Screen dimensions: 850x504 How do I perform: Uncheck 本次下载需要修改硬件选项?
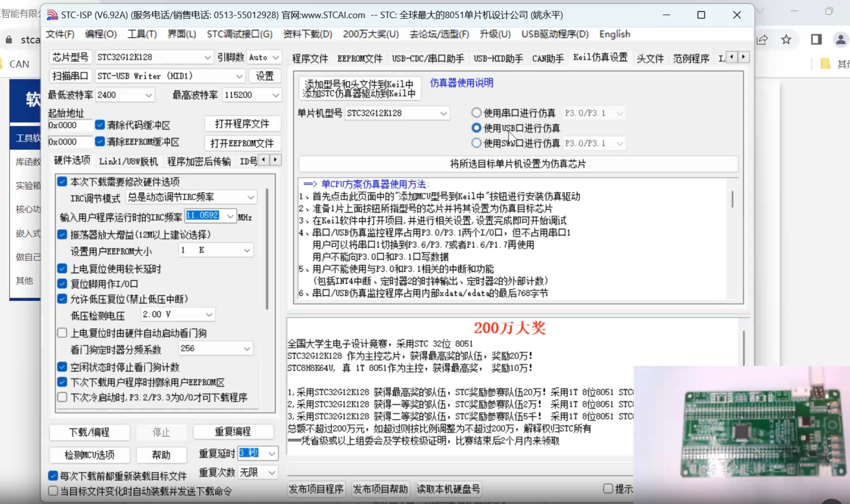tap(62, 181)
